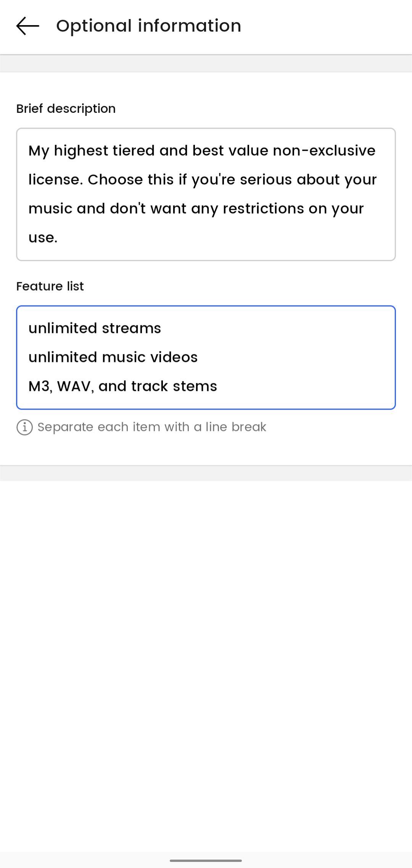Go back using the arrow icon
This screenshot has width=412, height=868.
27,26
